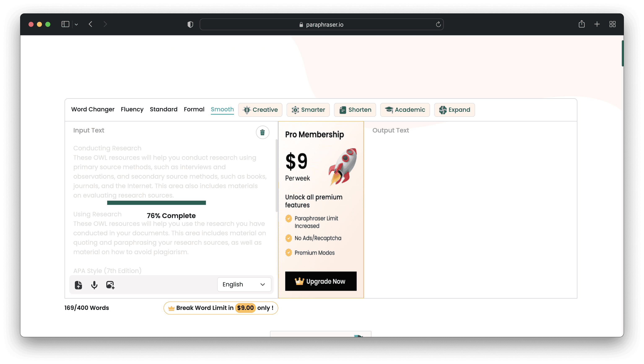Click the green progress bar

point(156,203)
